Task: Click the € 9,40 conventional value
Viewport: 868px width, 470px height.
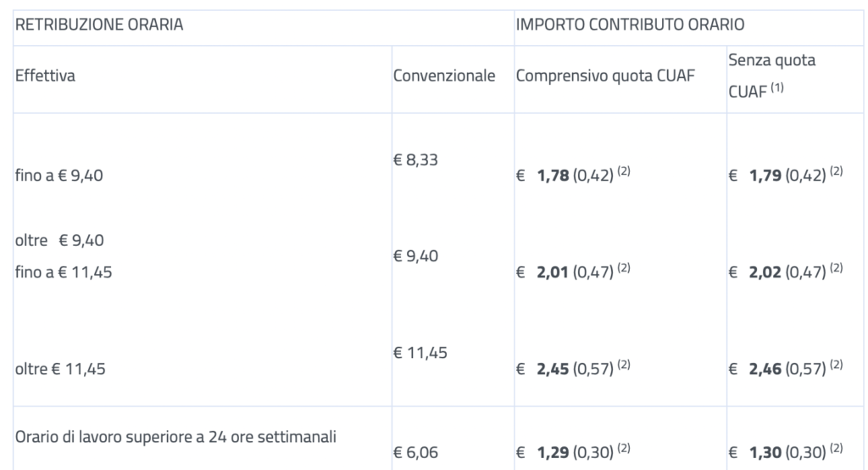Action: (415, 255)
